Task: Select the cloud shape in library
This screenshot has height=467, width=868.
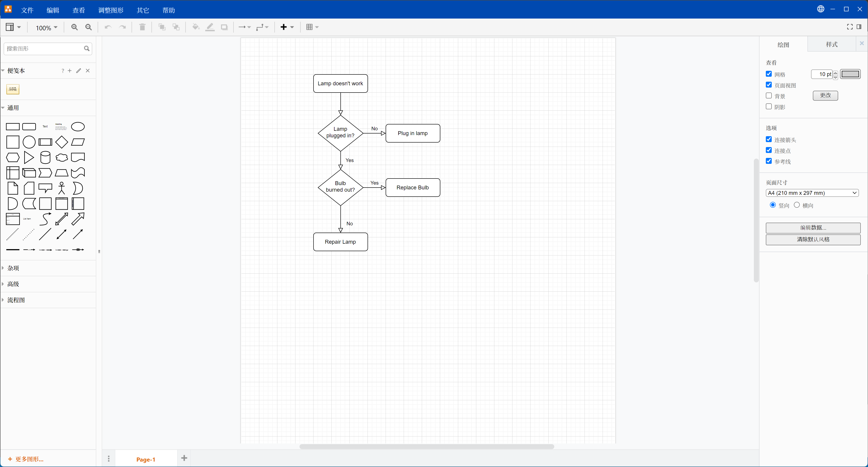Action: tap(62, 157)
